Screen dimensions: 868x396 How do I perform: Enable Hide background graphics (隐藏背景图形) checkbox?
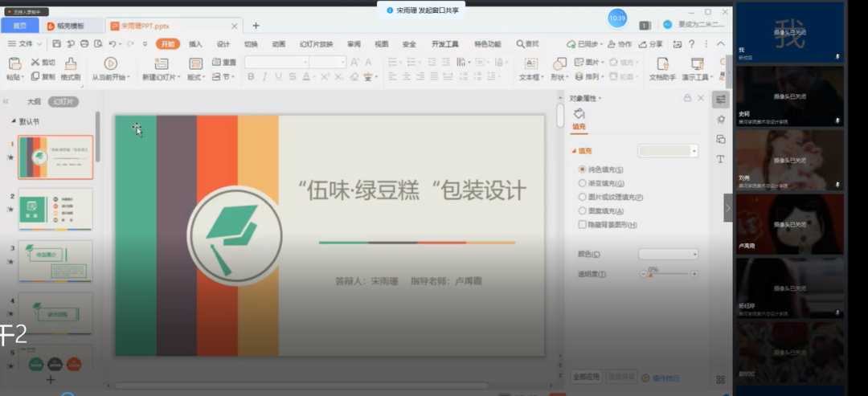(583, 225)
